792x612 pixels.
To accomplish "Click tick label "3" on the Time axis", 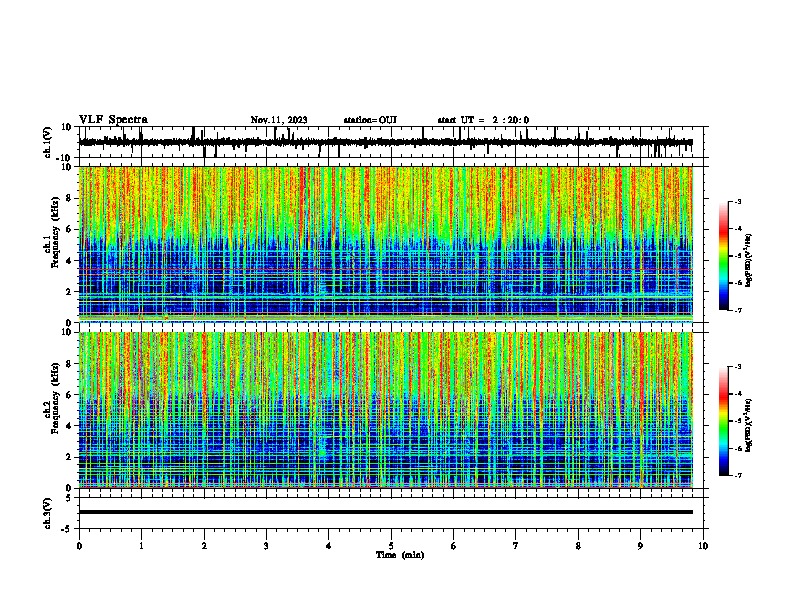I will (x=266, y=546).
